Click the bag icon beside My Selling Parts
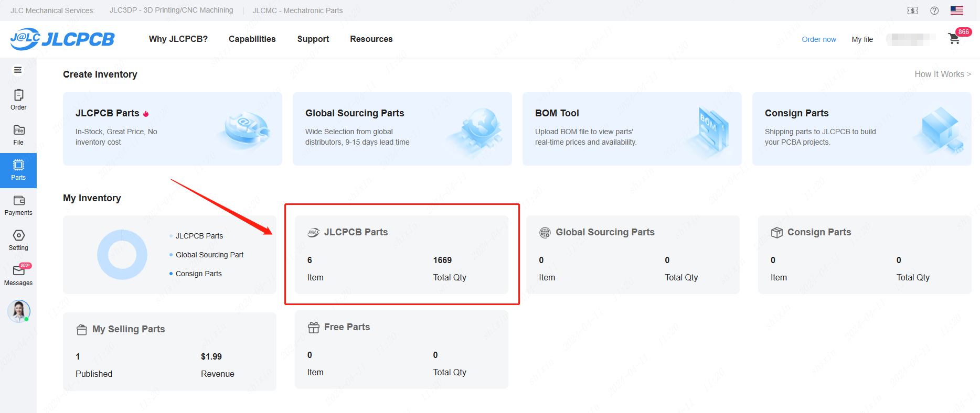 (x=82, y=329)
